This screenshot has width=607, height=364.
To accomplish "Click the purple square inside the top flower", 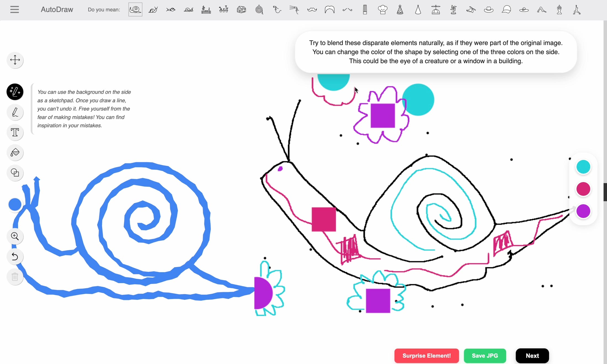I will [x=383, y=116].
